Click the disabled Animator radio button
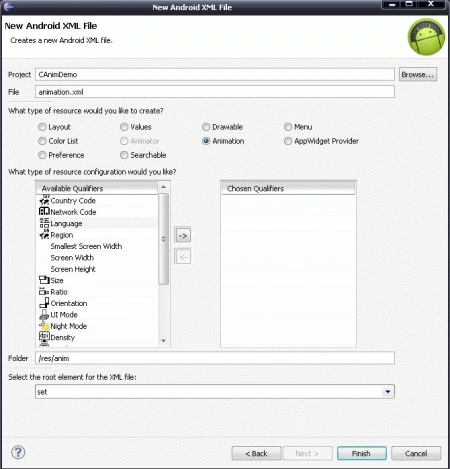 [x=124, y=141]
